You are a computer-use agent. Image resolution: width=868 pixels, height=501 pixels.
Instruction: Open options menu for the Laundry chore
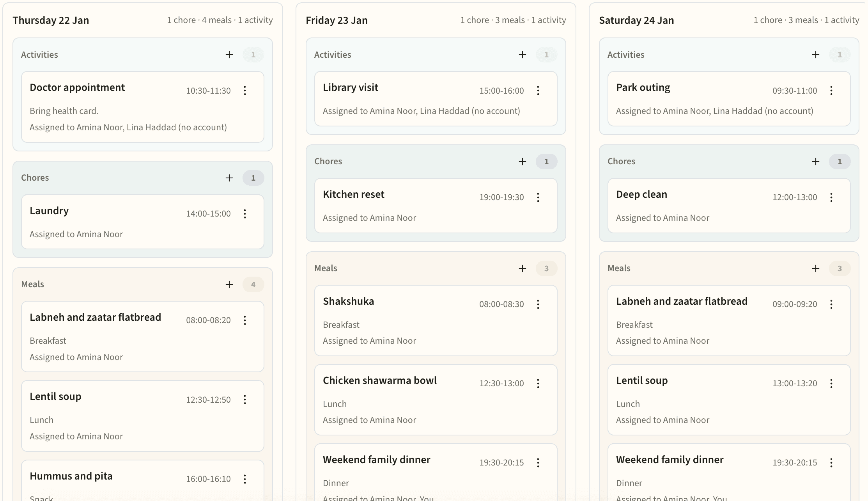point(245,213)
